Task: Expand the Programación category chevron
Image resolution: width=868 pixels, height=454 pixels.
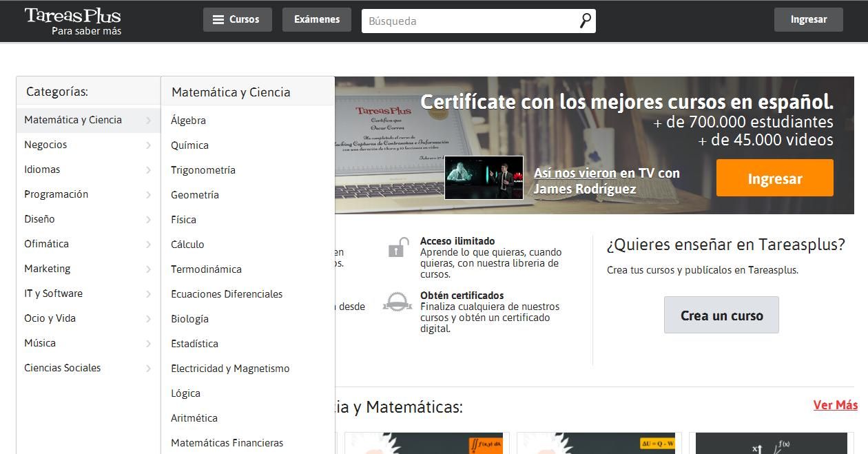Action: click(148, 195)
